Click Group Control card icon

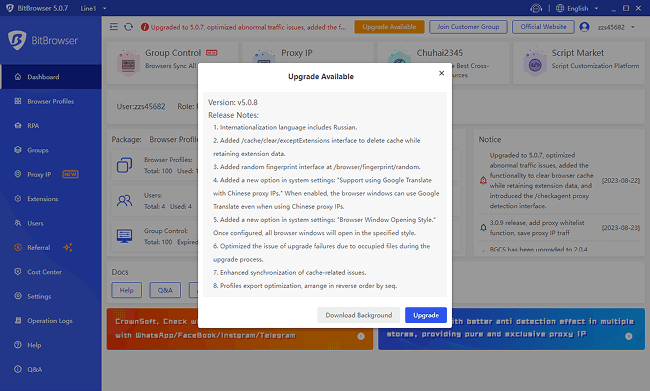[128, 64]
